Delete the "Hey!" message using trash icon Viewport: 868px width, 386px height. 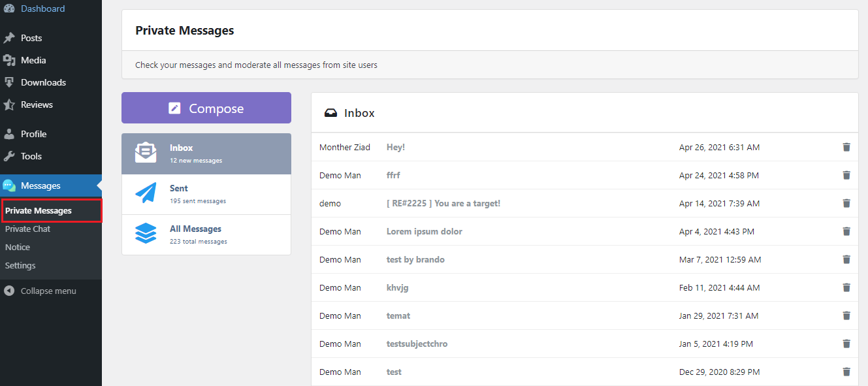846,147
